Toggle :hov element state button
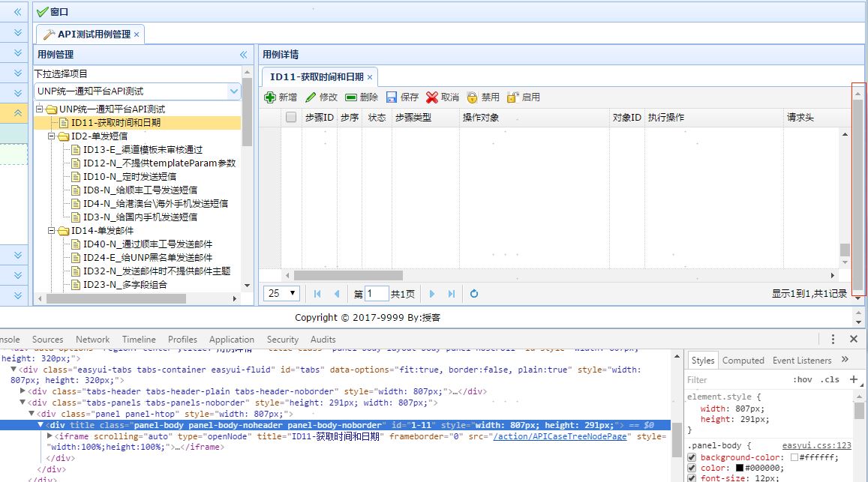This screenshot has width=868, height=482. point(802,379)
